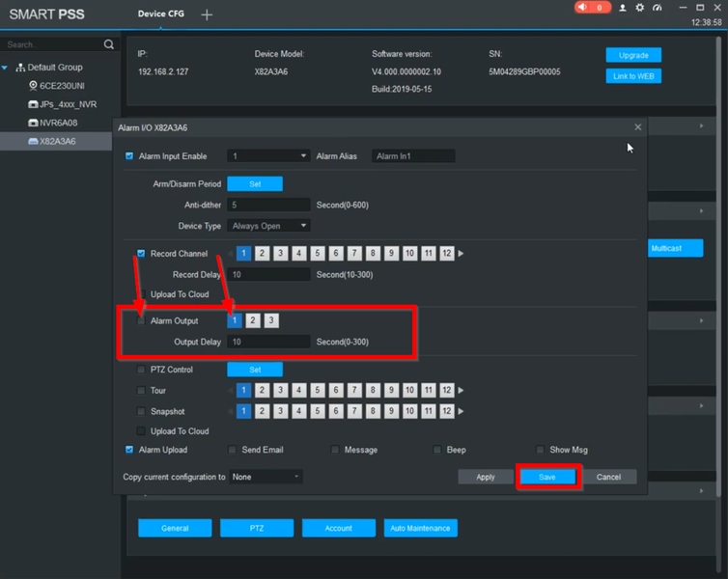The image size is (728, 579).
Task: Switch to the Device CFG tab
Action: (159, 14)
